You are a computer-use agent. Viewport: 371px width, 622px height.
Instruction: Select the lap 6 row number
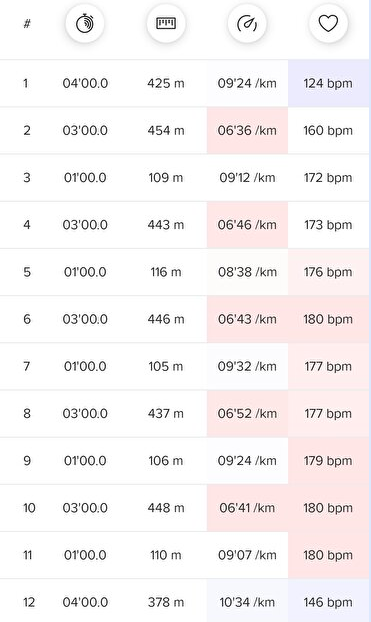27,319
